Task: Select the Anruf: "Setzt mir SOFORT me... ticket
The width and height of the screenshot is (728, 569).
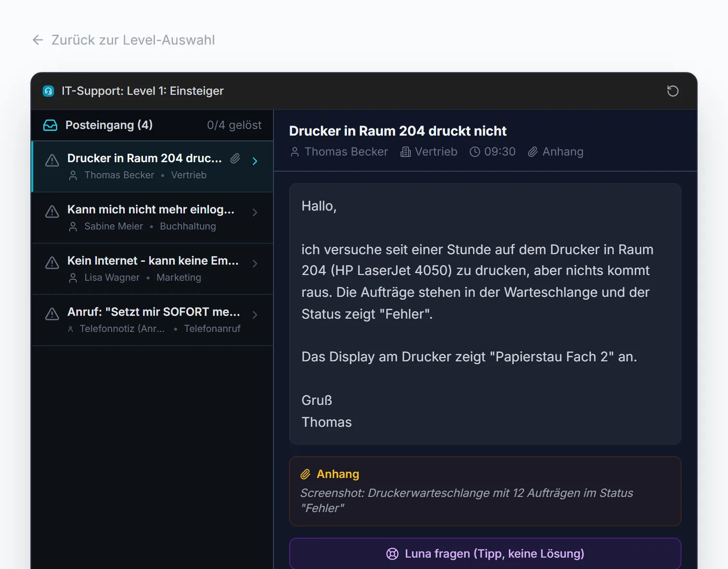Action: 152,320
